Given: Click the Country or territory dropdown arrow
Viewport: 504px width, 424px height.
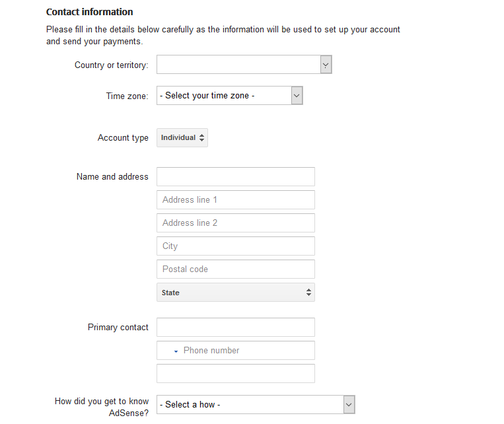Looking at the screenshot, I should click(326, 65).
